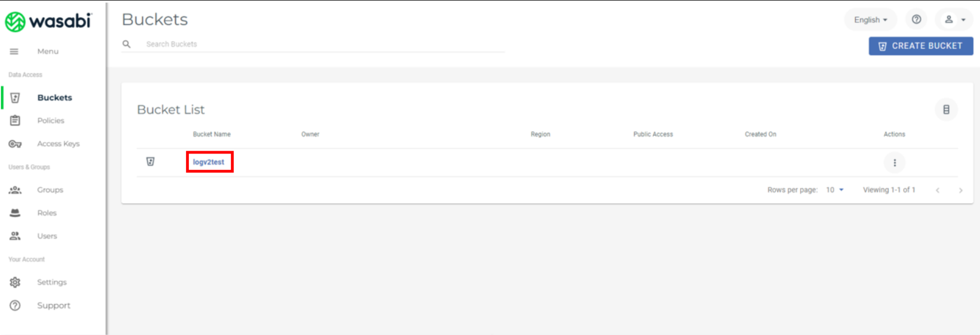Click the Rows per page label
This screenshot has width=980, height=335.
pos(792,190)
